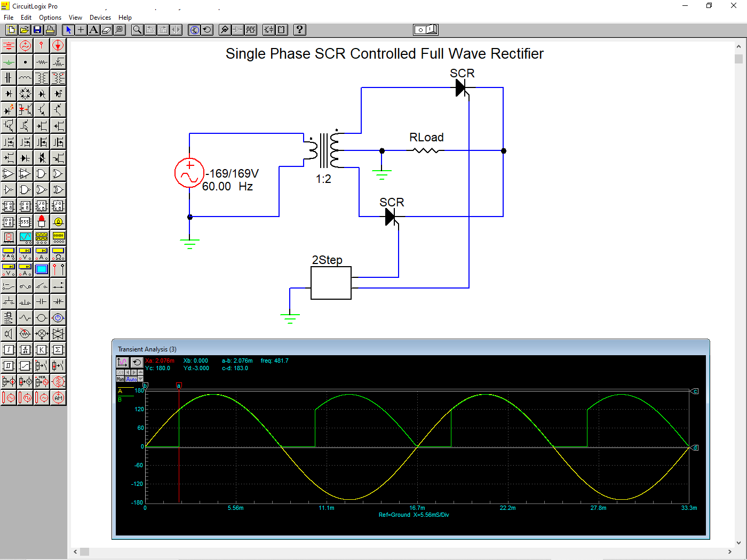Activate the Zoom magnifier tool
Screen dimensions: 747x560
click(x=137, y=30)
